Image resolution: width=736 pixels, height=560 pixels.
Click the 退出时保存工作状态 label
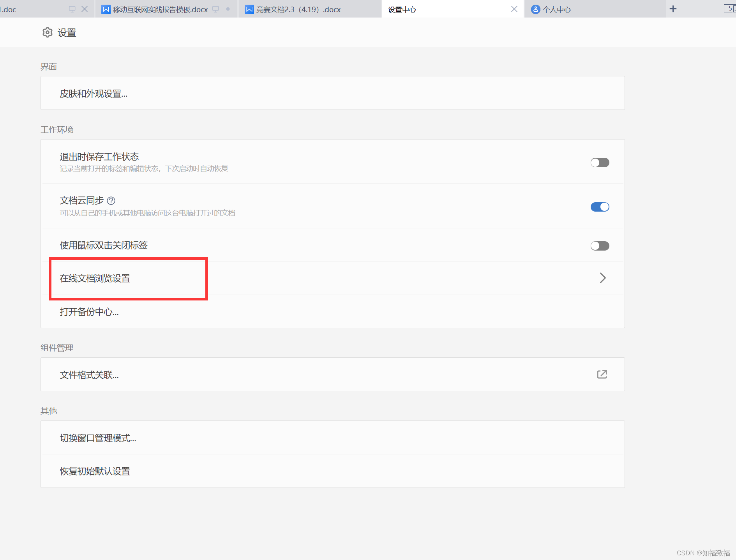99,157
